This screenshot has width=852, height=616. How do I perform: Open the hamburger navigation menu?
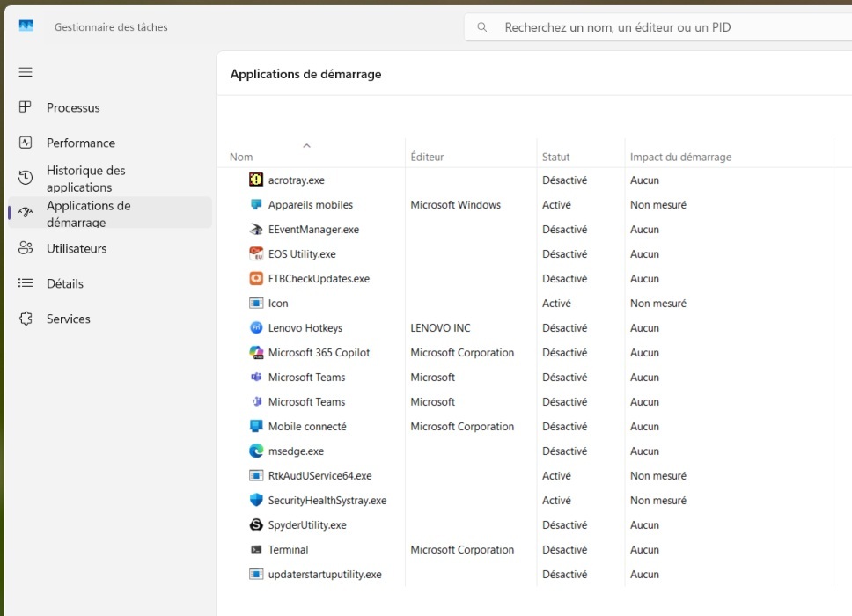[x=26, y=72]
